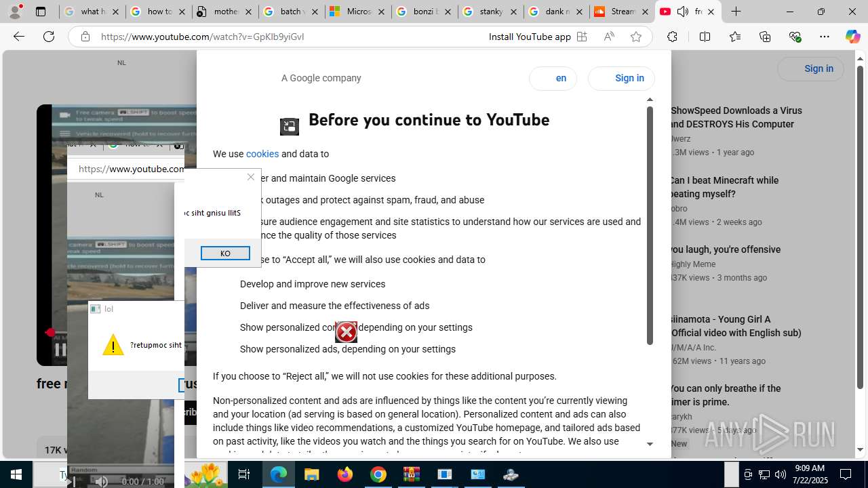Viewport: 868px width, 488px height.
Task: View site information icon beside URL
Action: (x=85, y=37)
